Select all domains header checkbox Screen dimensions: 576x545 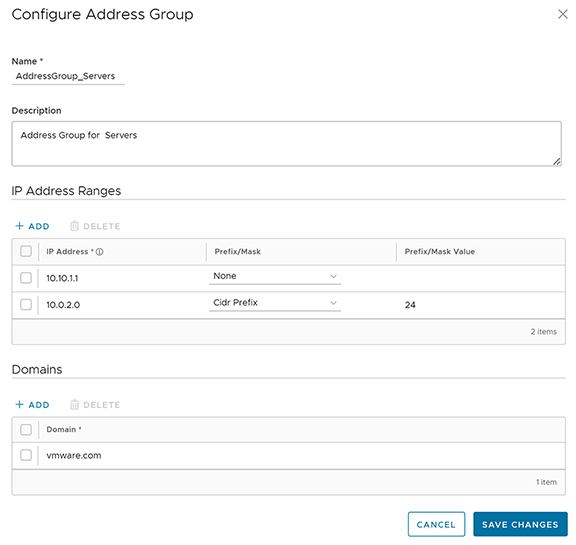tap(26, 429)
